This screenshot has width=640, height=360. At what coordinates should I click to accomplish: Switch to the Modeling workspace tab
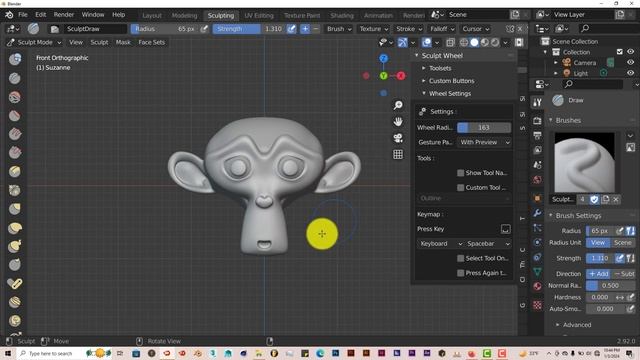pyautogui.click(x=184, y=16)
